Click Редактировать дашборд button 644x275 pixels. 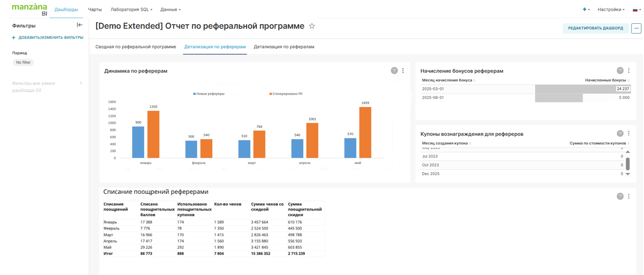(595, 28)
